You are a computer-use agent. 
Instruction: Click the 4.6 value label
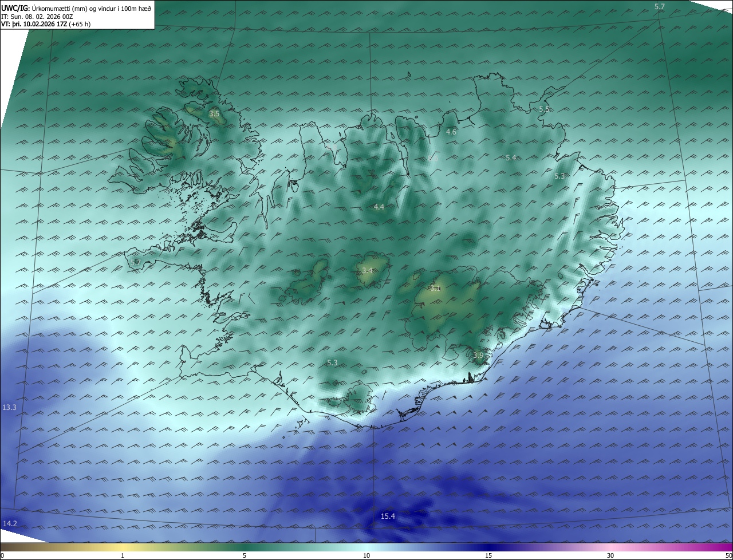pos(451,132)
